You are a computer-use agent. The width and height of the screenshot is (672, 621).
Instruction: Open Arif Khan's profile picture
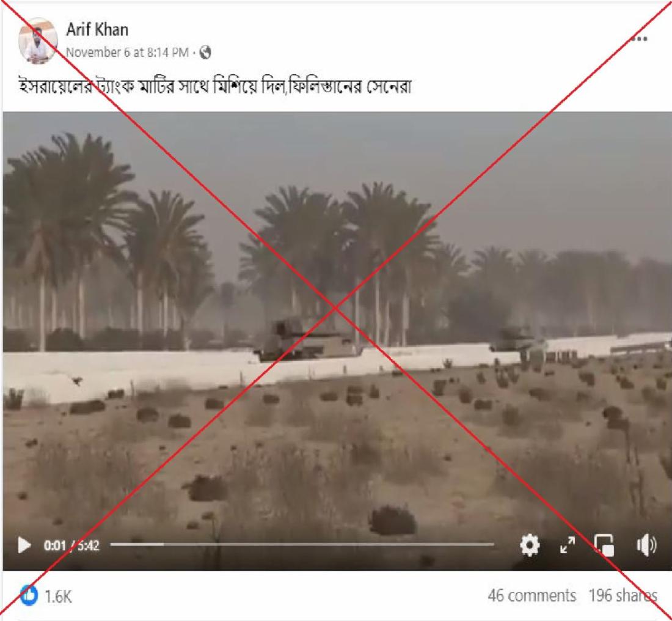(38, 41)
